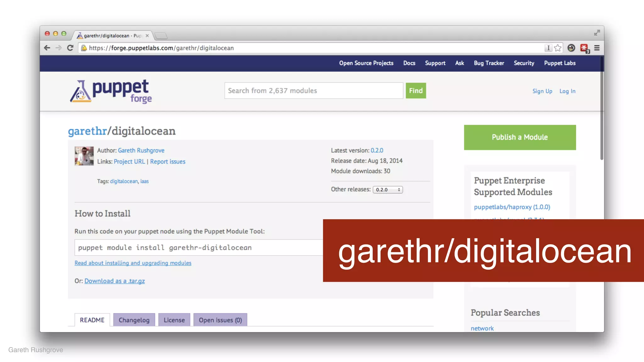This screenshot has width=644, height=362.
Task: Switch to the Open issues (0) tab
Action: [x=220, y=320]
